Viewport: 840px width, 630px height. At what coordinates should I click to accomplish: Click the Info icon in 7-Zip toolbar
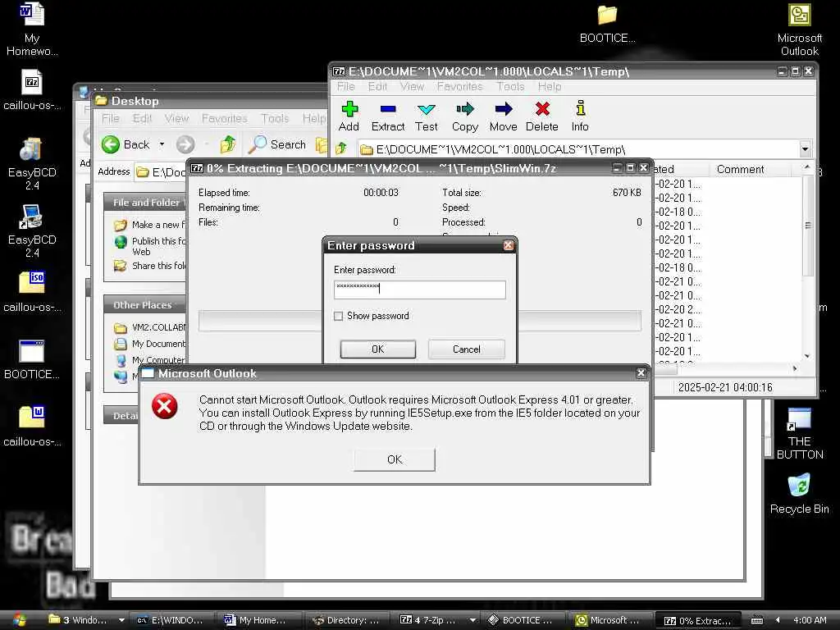click(x=580, y=108)
